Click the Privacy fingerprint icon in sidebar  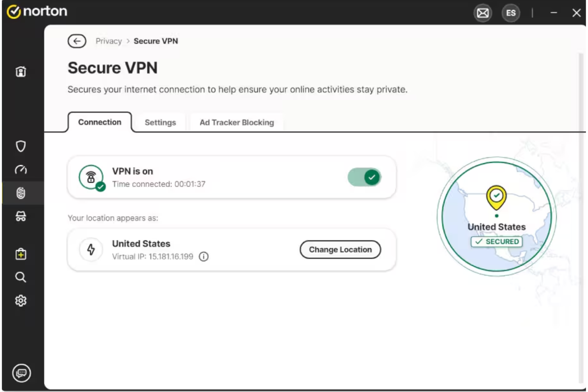(20, 193)
